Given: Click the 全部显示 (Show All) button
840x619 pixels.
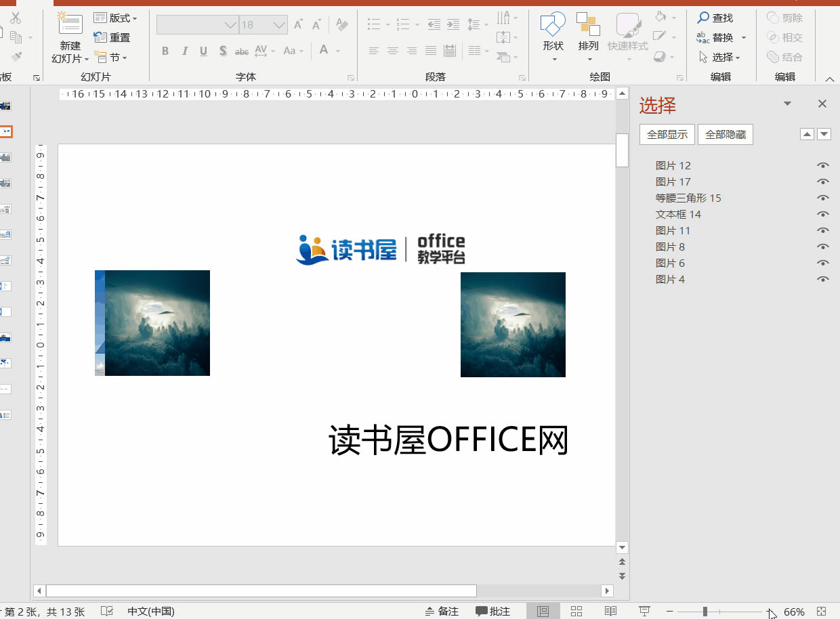Looking at the screenshot, I should point(667,134).
